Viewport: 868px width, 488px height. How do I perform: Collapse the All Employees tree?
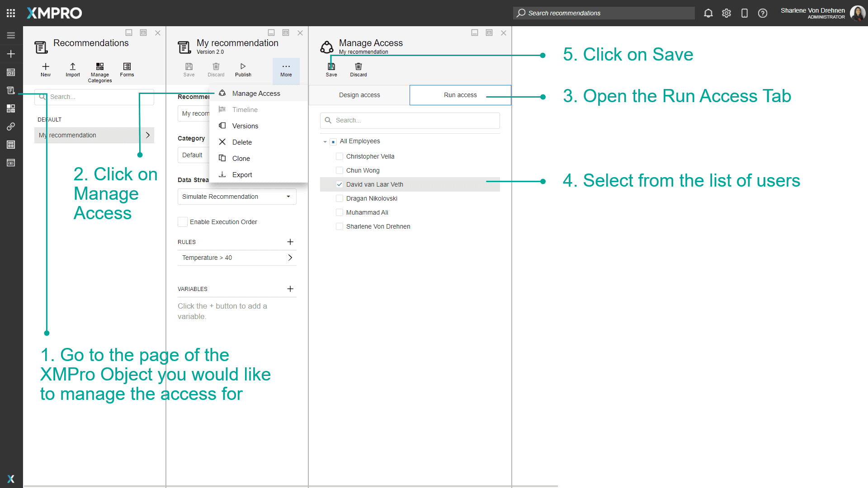[x=325, y=141]
